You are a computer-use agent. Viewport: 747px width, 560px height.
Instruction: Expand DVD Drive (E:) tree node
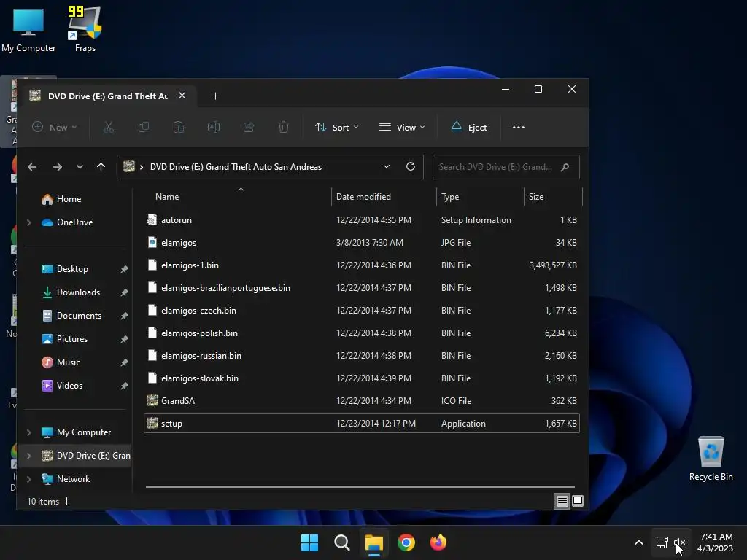click(x=29, y=456)
